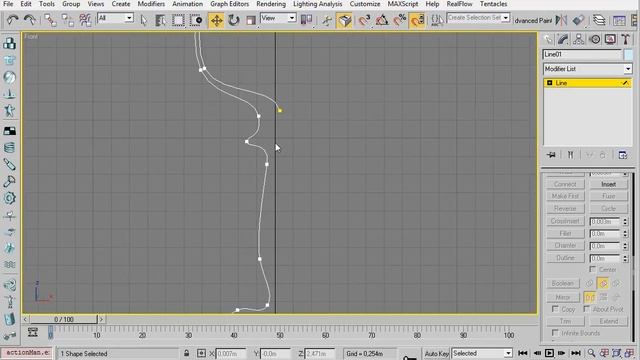Image resolution: width=640 pixels, height=360 pixels.
Task: Click the Extend button
Action: tap(608, 321)
